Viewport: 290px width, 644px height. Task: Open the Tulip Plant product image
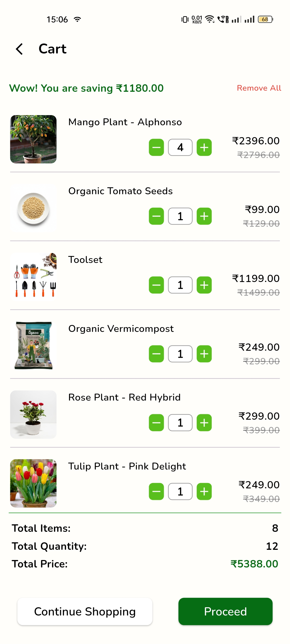pyautogui.click(x=33, y=483)
